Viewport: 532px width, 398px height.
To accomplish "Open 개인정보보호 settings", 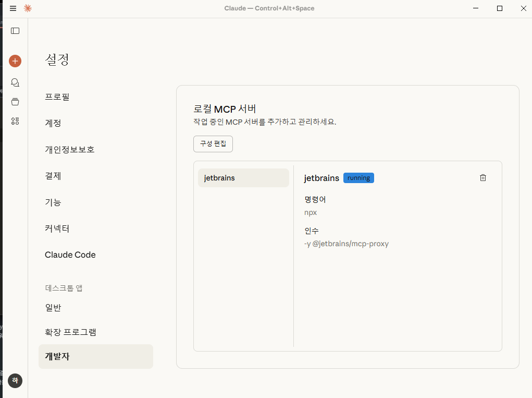I will pyautogui.click(x=70, y=150).
